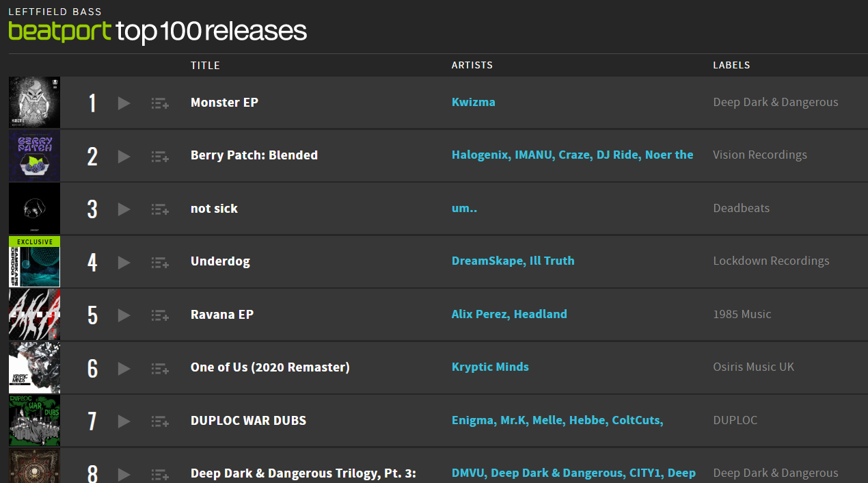868x483 pixels.
Task: Visit the Vision Recordings label page
Action: [x=760, y=155]
